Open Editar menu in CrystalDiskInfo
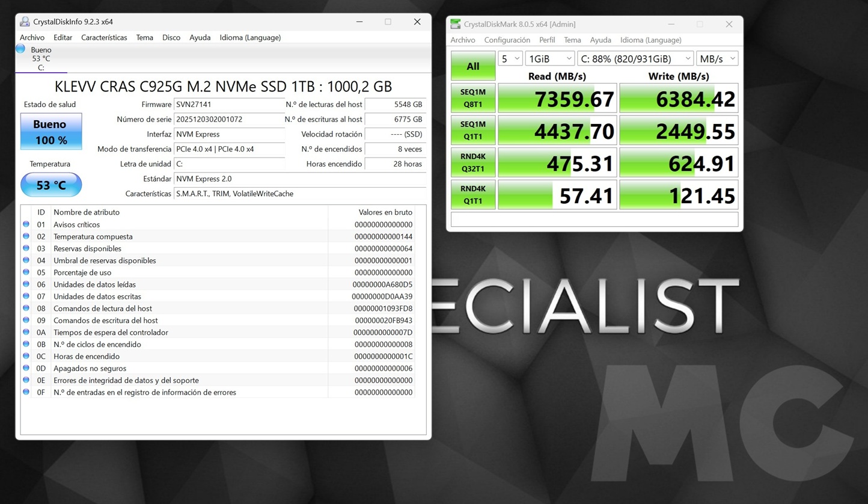 coord(63,37)
